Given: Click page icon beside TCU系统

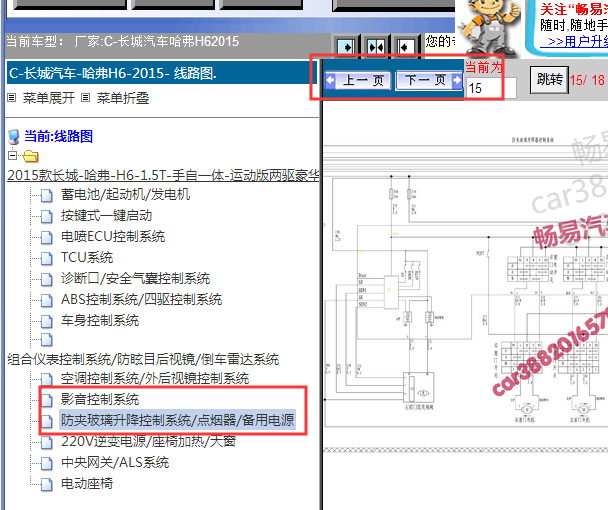Looking at the screenshot, I should [47, 258].
